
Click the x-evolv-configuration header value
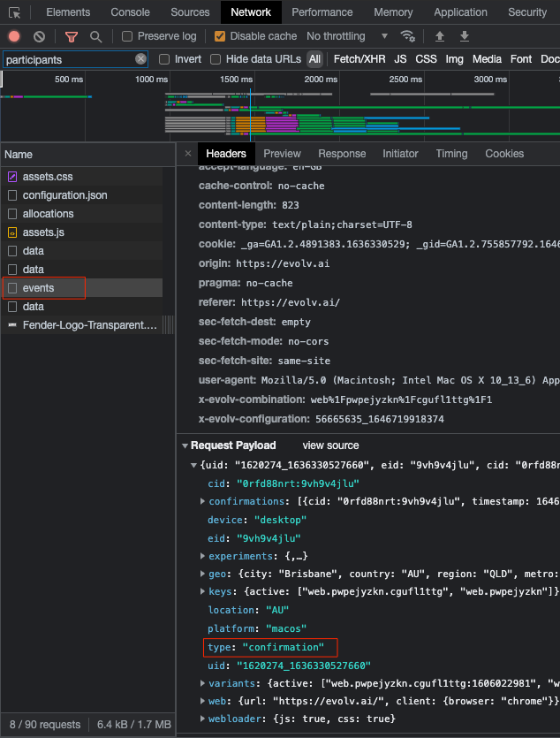(x=380, y=419)
